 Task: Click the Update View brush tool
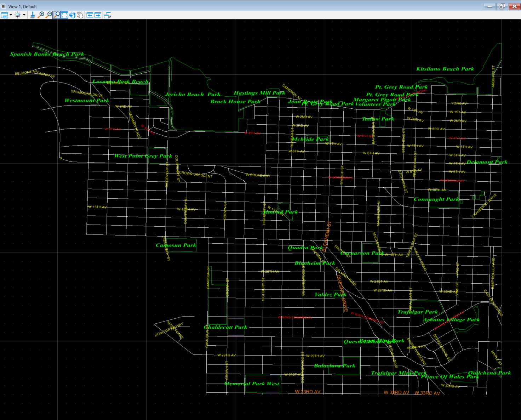point(33,15)
